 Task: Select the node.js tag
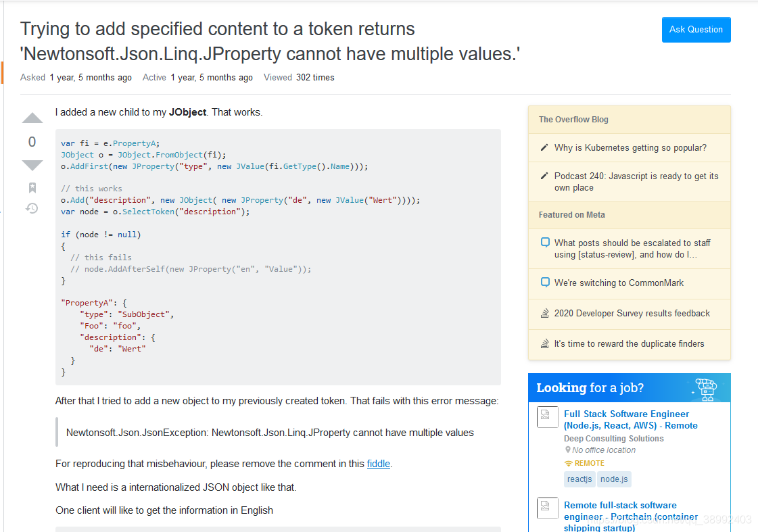614,479
